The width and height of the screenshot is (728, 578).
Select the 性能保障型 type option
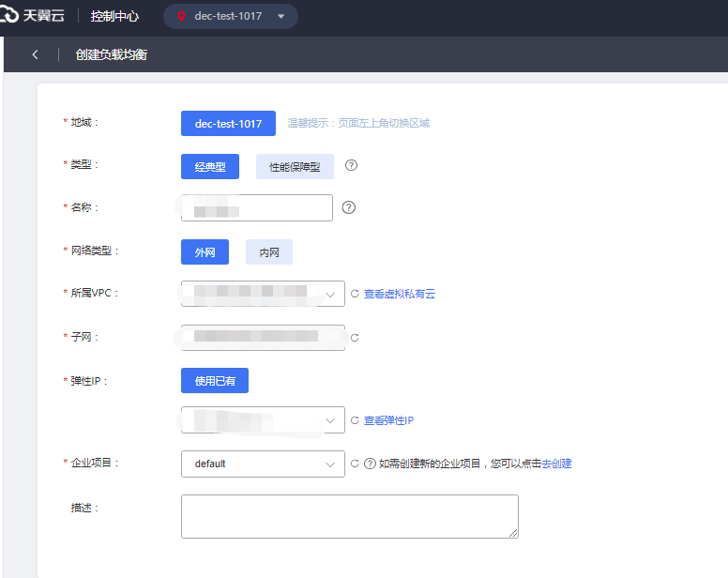tap(295, 167)
